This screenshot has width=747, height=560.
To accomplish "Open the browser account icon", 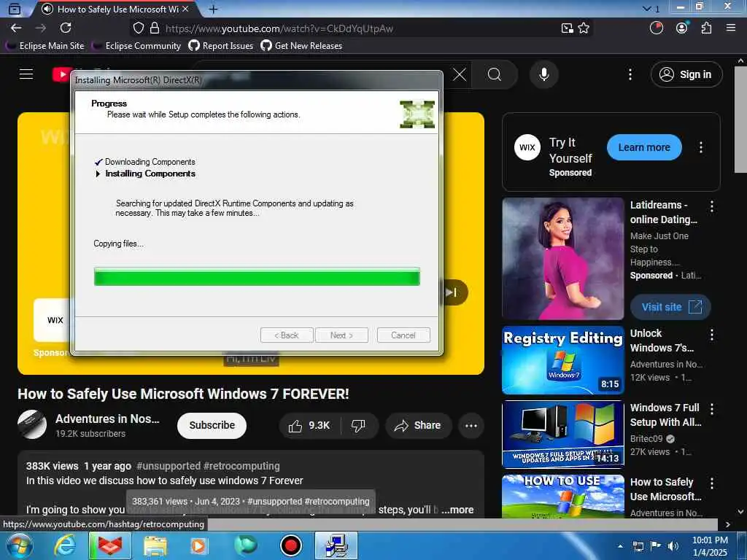I will click(x=682, y=28).
